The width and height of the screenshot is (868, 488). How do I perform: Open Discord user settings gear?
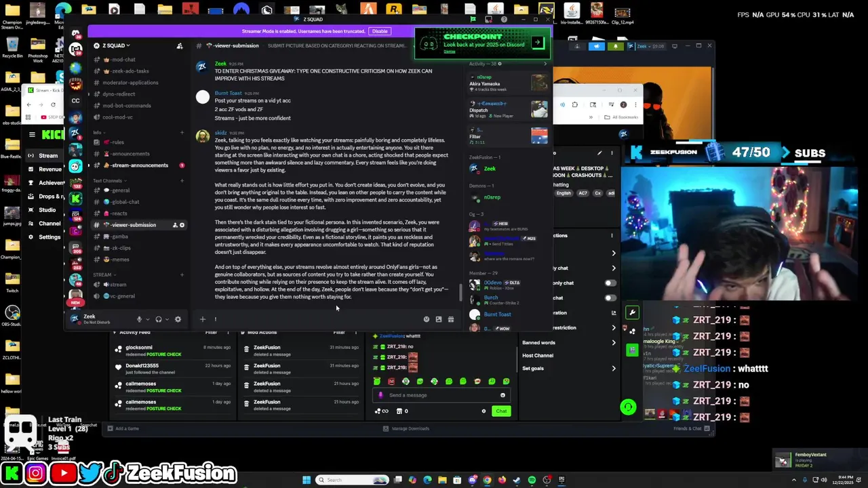[x=178, y=319]
